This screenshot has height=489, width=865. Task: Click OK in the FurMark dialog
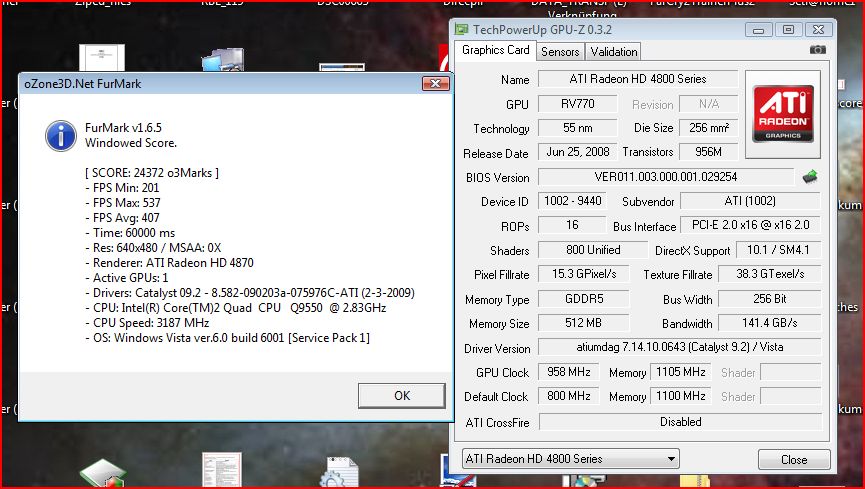402,396
